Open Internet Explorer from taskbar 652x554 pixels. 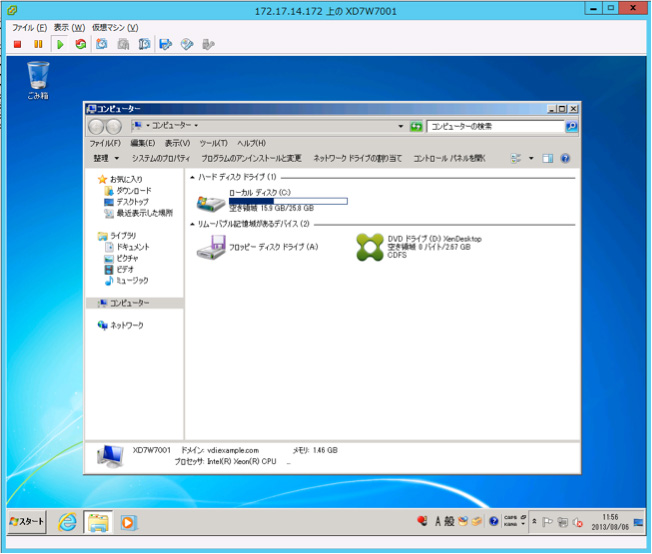pyautogui.click(x=67, y=522)
